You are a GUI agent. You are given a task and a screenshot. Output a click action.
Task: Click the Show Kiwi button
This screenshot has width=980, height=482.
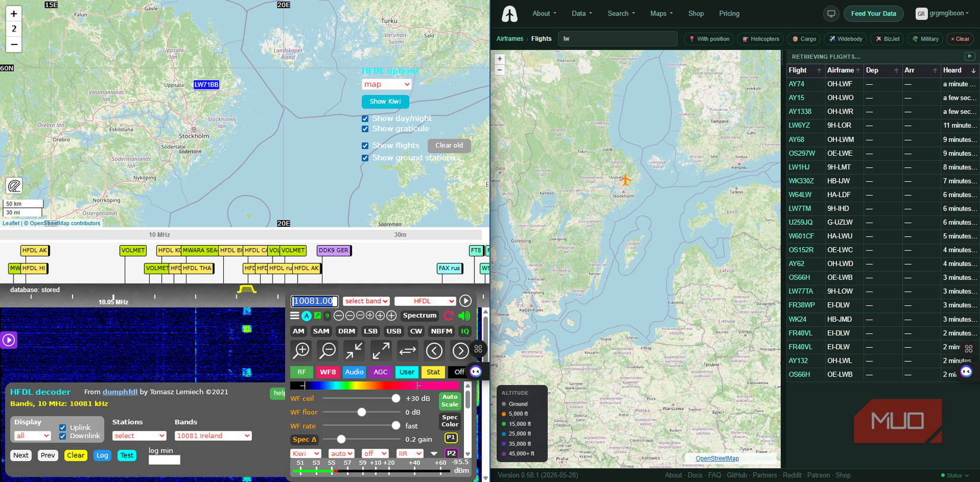pos(385,102)
